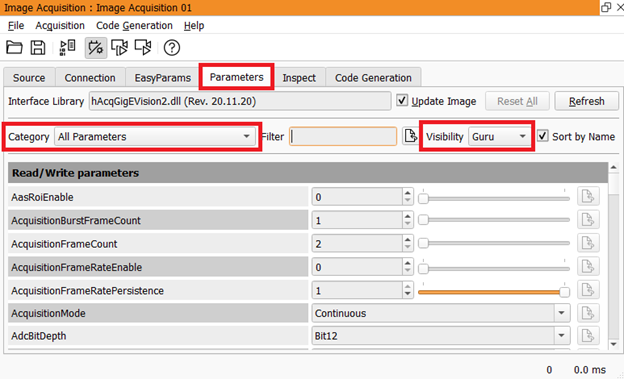Click the AcquisitionFrameCount value field
Viewport: 624px width, 379px height.
coord(357,244)
